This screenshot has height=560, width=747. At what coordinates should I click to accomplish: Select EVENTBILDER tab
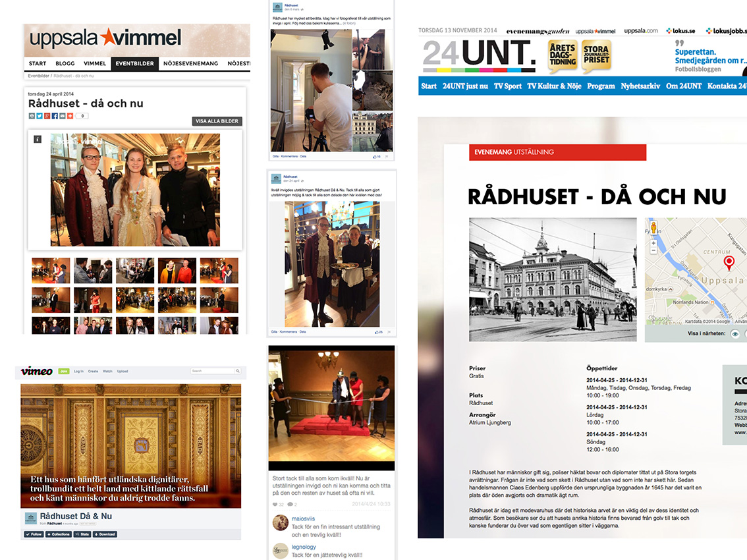pyautogui.click(x=135, y=63)
